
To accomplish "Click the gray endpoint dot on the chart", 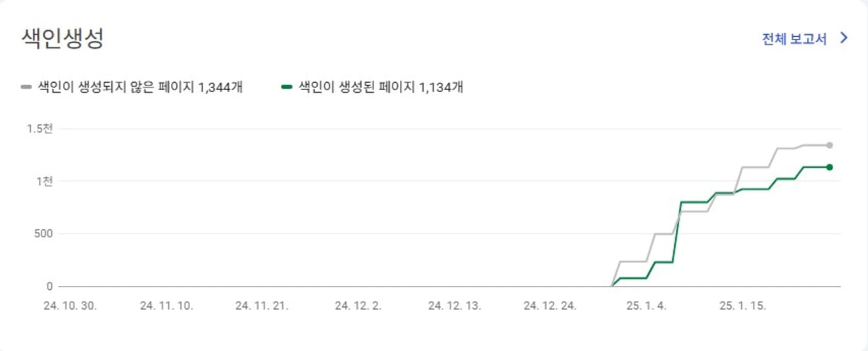I will click(x=830, y=145).
